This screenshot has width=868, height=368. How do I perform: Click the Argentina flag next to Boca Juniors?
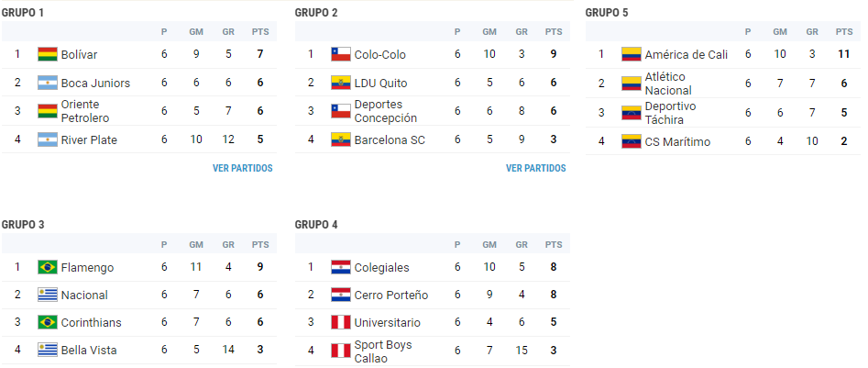pos(48,84)
